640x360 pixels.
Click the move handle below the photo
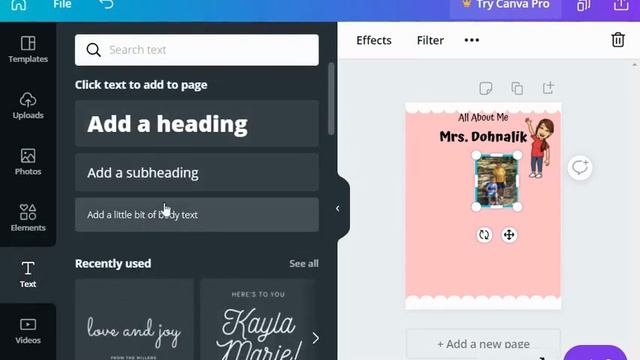pos(509,235)
